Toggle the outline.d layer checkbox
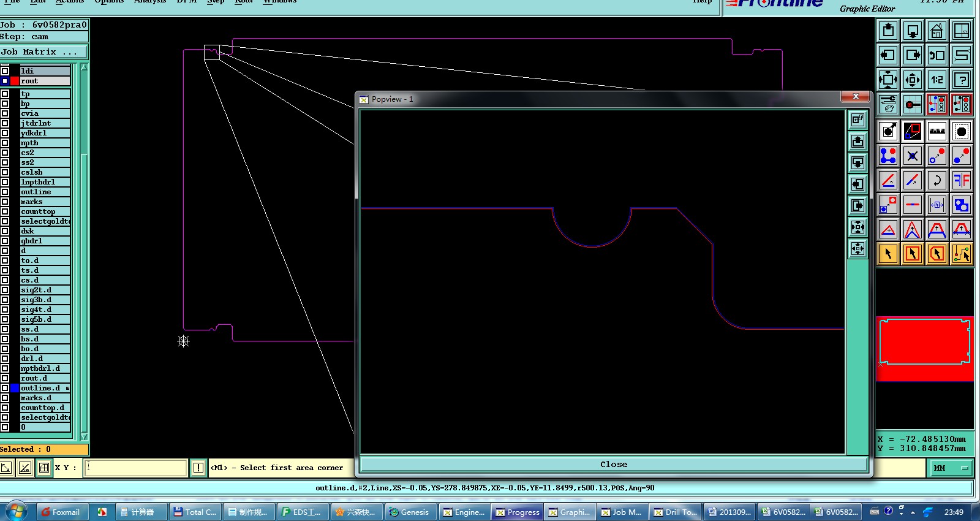Image resolution: width=980 pixels, height=521 pixels. 5,388
